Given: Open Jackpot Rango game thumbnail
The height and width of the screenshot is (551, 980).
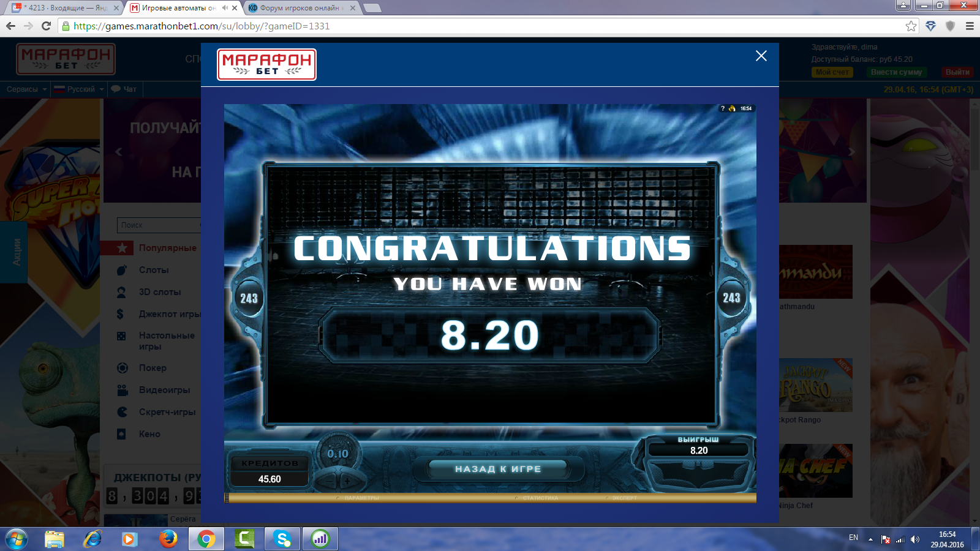Looking at the screenshot, I should 816,384.
